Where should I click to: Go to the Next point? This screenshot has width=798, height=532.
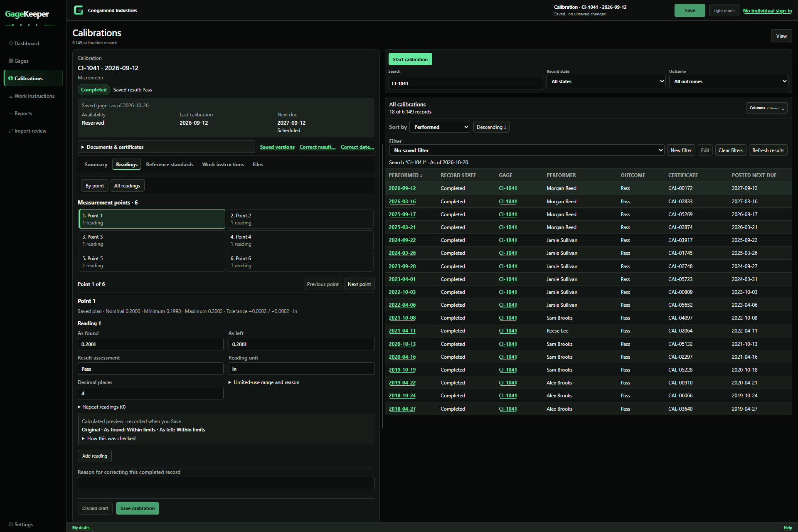(359, 284)
